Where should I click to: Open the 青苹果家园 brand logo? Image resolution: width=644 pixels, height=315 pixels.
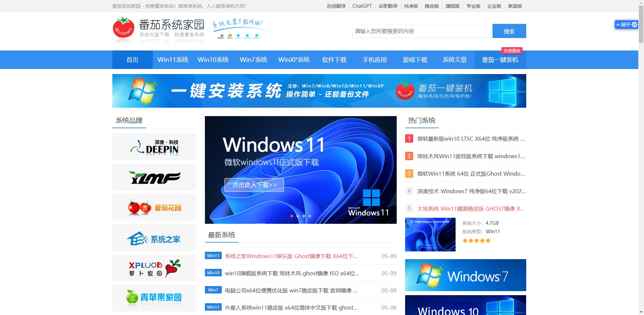point(154,298)
